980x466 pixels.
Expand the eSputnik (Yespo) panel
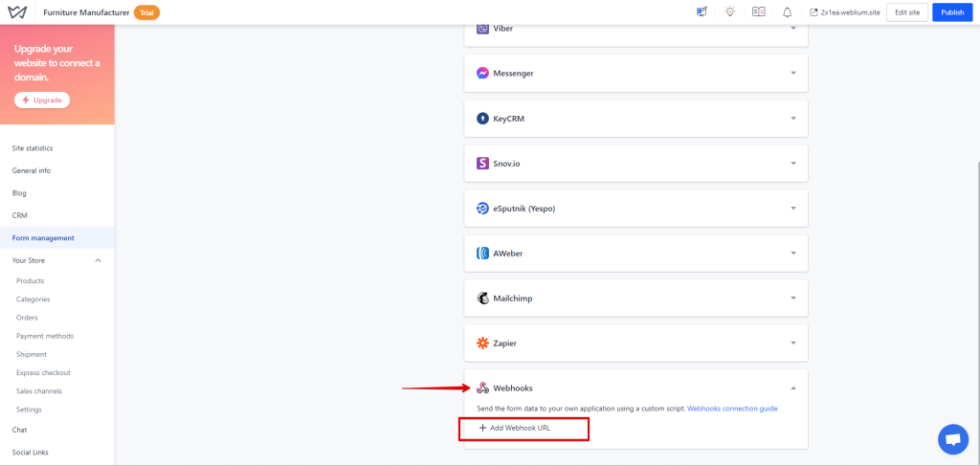click(793, 208)
